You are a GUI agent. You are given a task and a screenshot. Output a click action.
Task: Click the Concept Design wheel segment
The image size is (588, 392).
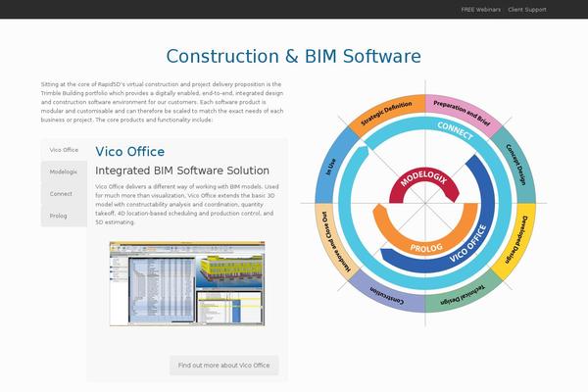516,165
